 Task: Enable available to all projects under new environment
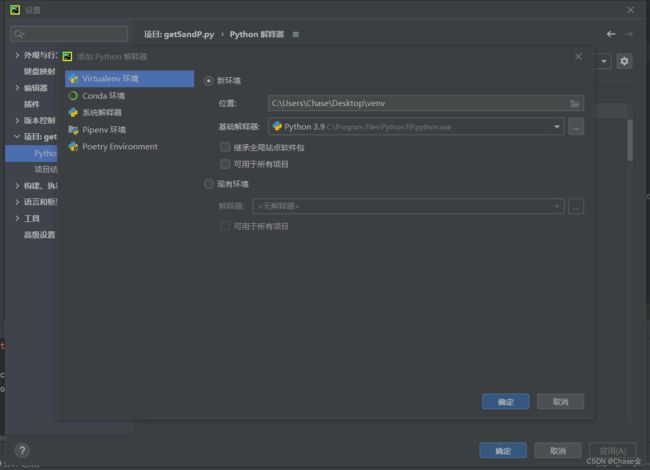(x=225, y=164)
